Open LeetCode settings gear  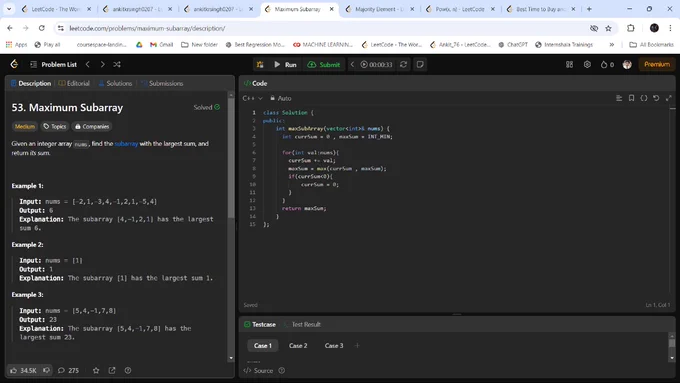coord(587,64)
